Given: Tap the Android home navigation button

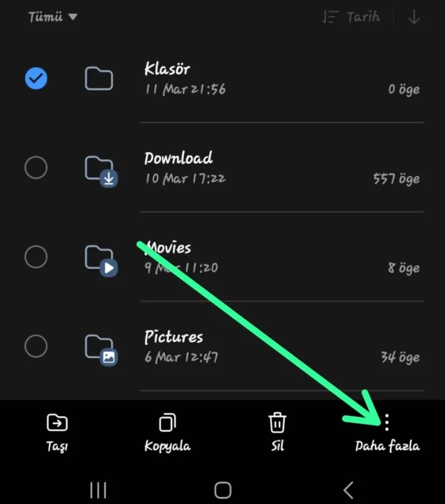Looking at the screenshot, I should point(223,490).
